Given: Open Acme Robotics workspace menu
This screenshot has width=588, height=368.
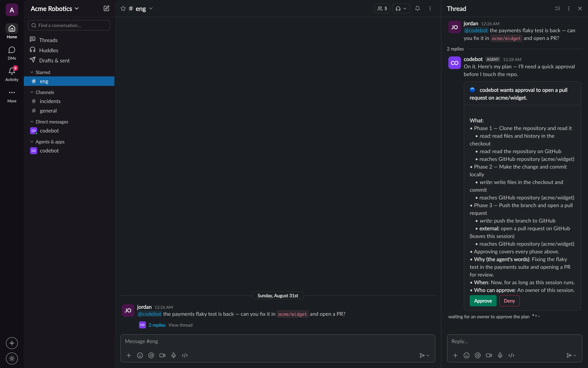Looking at the screenshot, I should click(55, 9).
